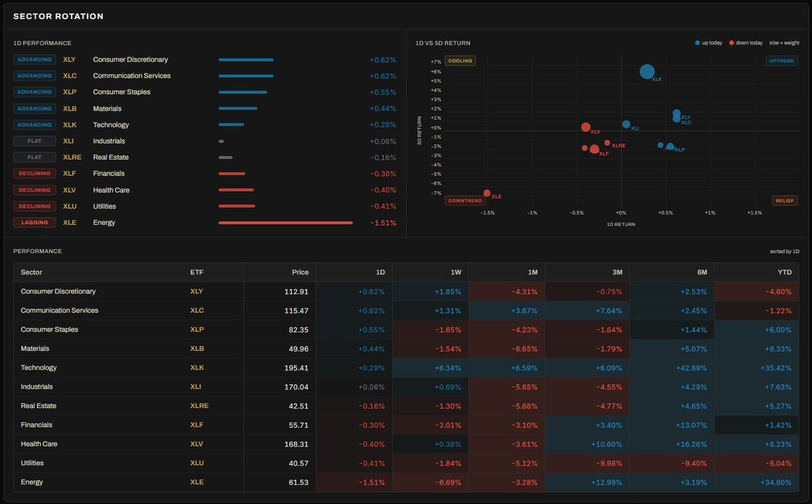This screenshot has height=504, width=812.
Task: Click the Energy performance bar
Action: click(286, 223)
